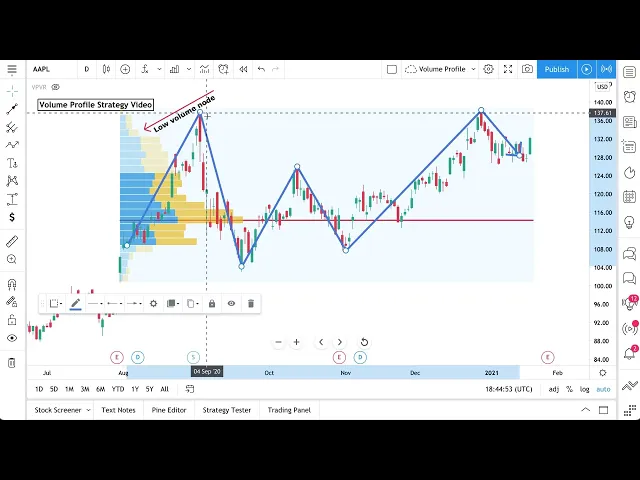The image size is (640, 480).
Task: Select the trend line drawing tool
Action: (12, 109)
